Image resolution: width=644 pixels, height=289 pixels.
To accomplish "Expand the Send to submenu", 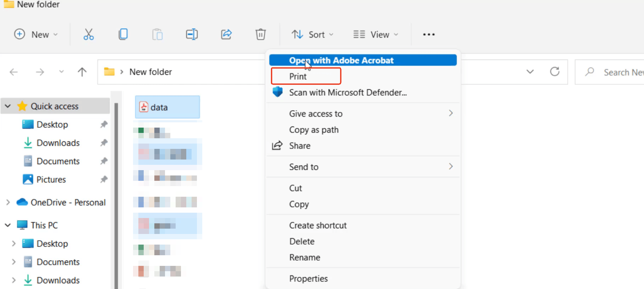I will (451, 166).
